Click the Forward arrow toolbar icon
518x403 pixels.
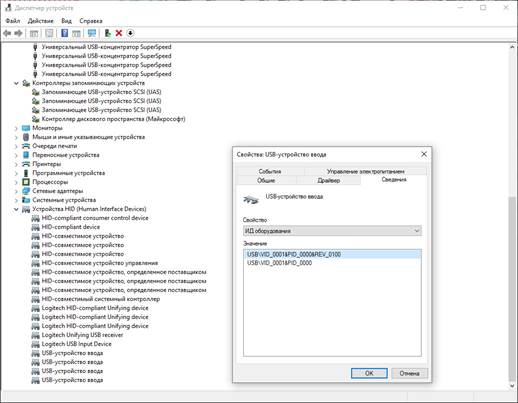(19, 33)
